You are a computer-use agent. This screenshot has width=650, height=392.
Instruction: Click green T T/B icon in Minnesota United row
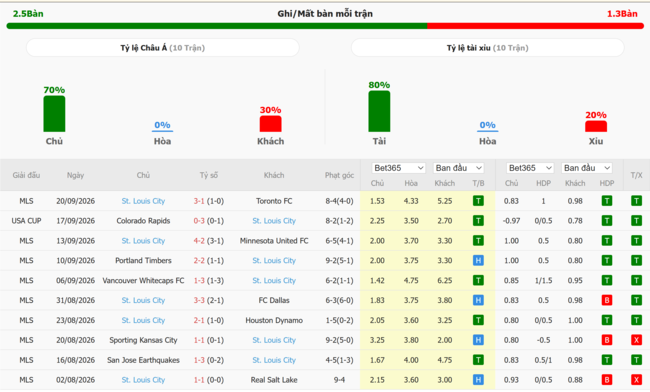tap(478, 241)
